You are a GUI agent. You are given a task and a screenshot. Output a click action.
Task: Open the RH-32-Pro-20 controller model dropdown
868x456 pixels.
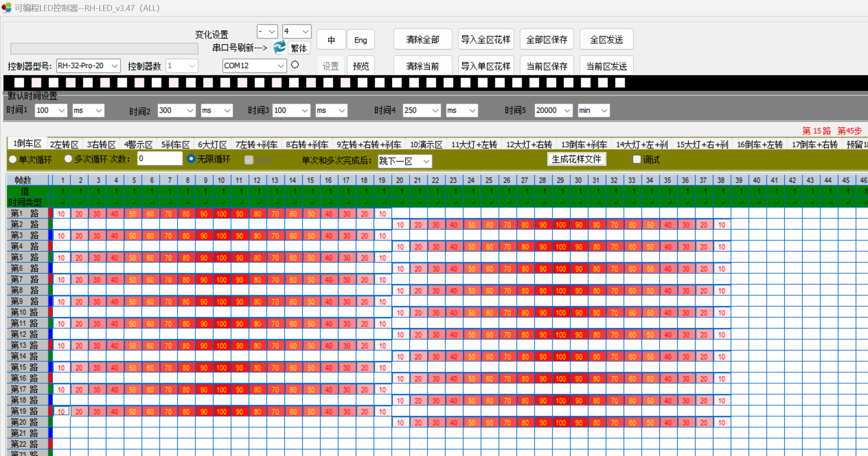pos(87,65)
